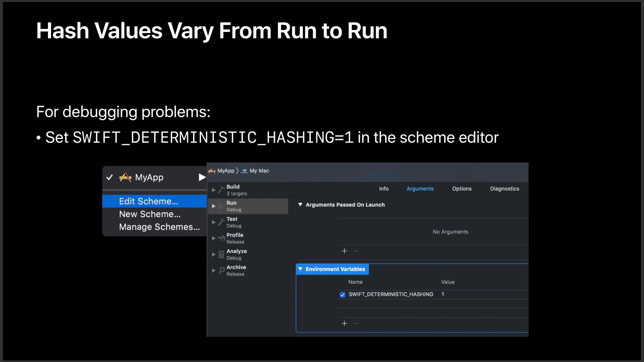Choose Manage Schemes… menu item
This screenshot has height=362, width=644.
coord(159,227)
